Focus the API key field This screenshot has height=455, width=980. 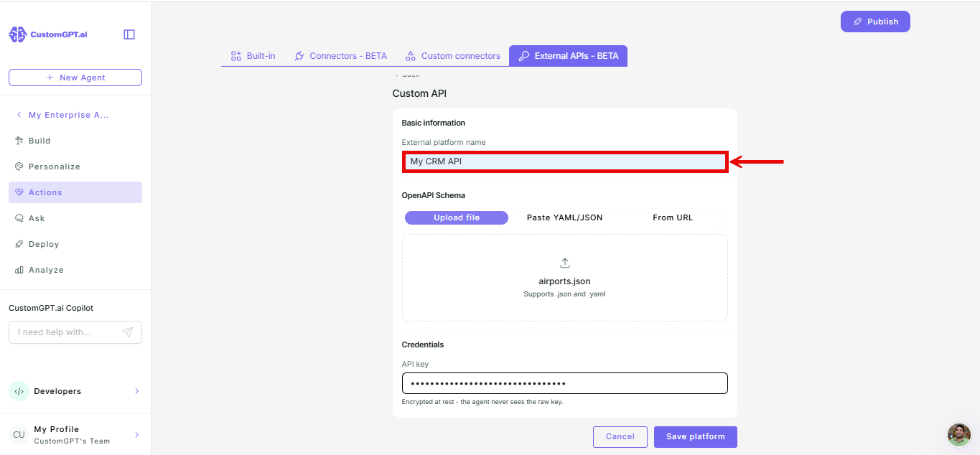(565, 383)
